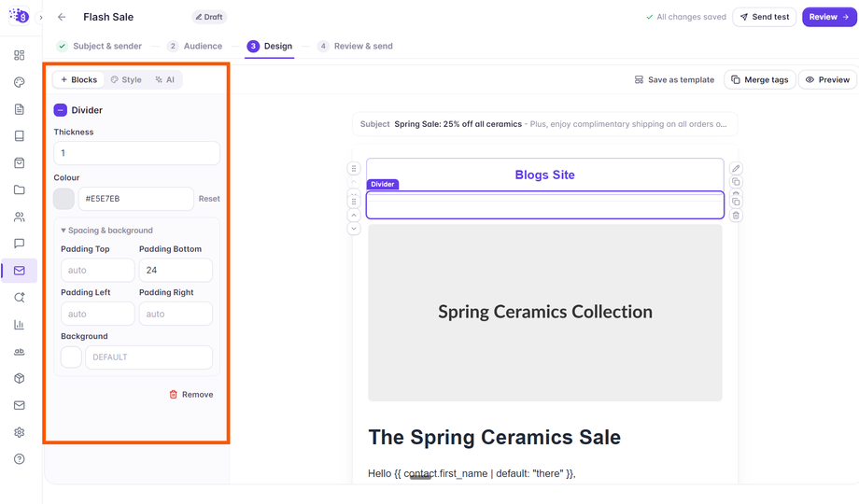Move divider block down with chevron
This screenshot has width=859, height=504.
(x=354, y=229)
